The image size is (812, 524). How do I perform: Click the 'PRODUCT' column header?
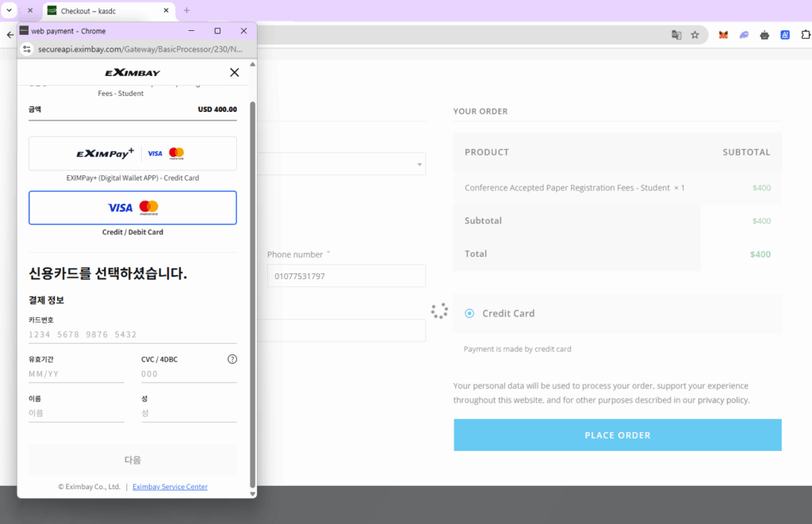tap(487, 152)
